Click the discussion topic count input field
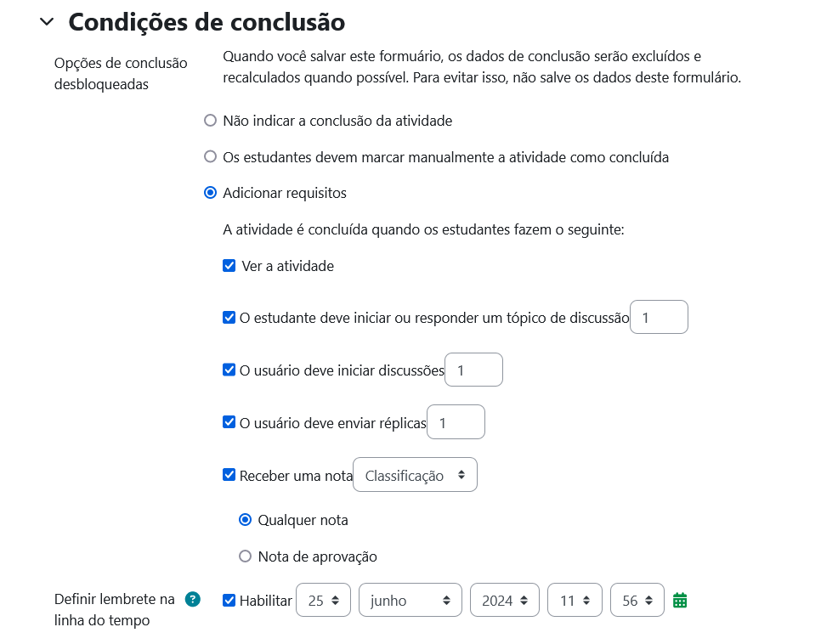The width and height of the screenshot is (821, 644). pos(659,318)
